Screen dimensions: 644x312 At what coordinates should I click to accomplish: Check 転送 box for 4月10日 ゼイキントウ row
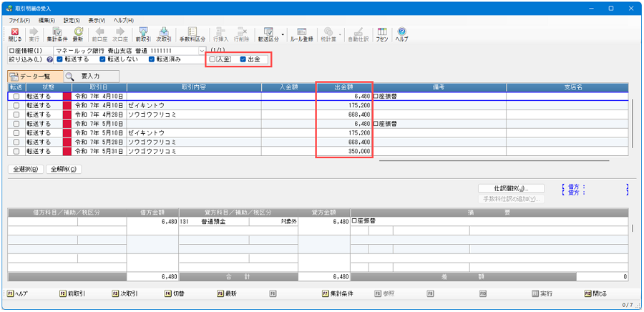pos(16,105)
